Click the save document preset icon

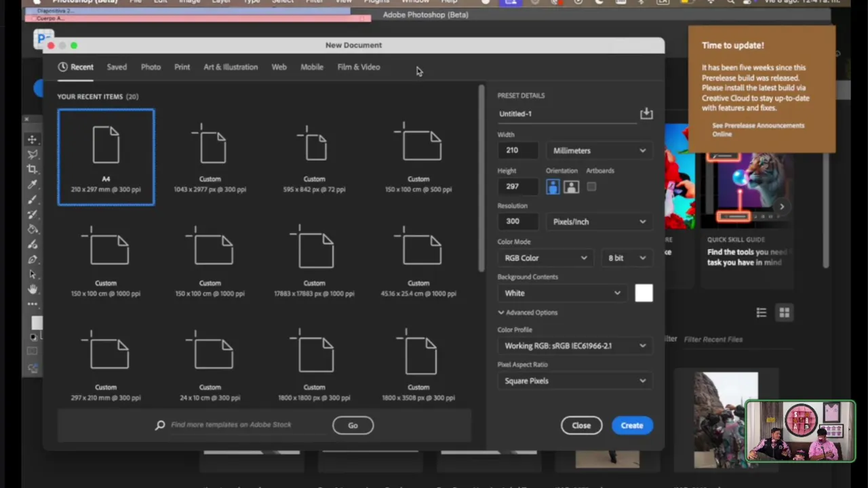tap(646, 113)
